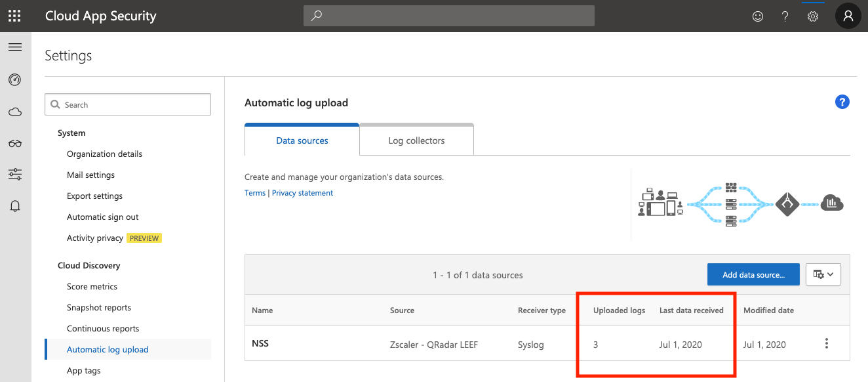Select the Data sources tab
Viewport: 868px width, 382px height.
(x=302, y=140)
